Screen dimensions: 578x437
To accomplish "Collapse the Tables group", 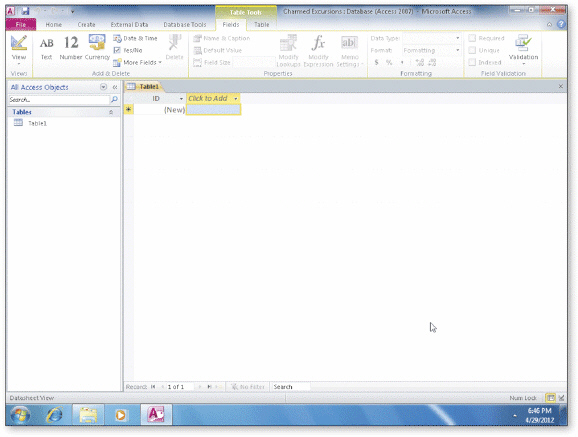I will click(111, 112).
